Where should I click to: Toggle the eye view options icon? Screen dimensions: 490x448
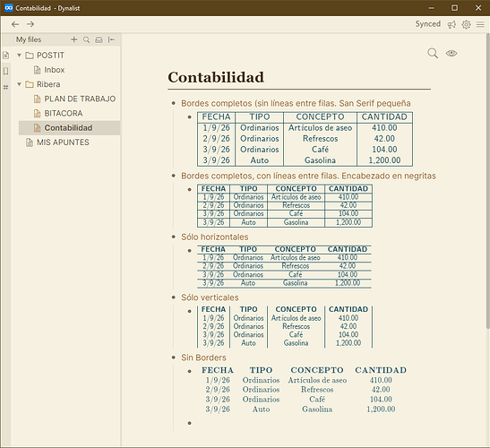coord(451,53)
